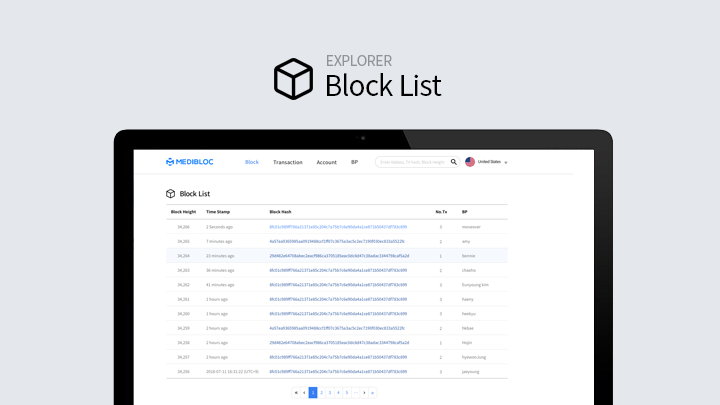
Task: Open block hash of block 34,260
Action: tap(338, 314)
